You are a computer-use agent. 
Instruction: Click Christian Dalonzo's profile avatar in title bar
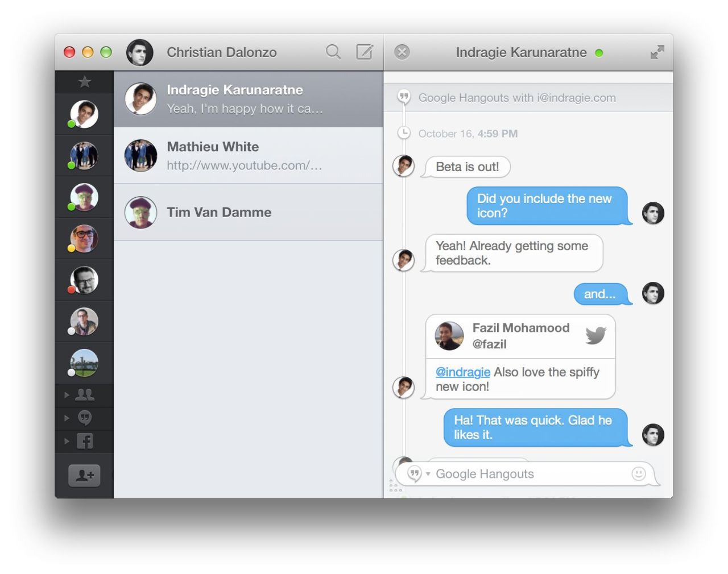140,52
